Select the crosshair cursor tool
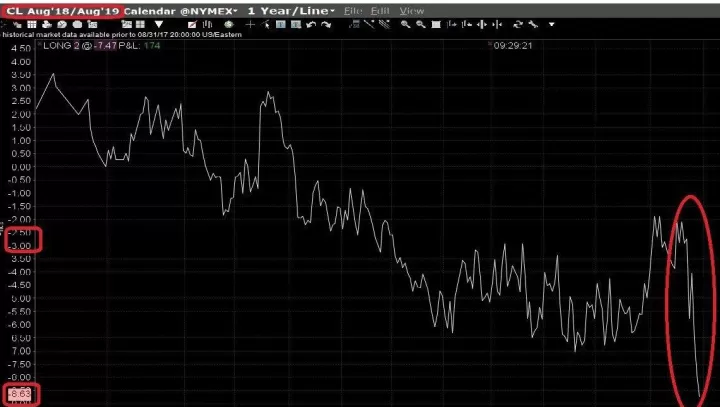 tap(250, 24)
